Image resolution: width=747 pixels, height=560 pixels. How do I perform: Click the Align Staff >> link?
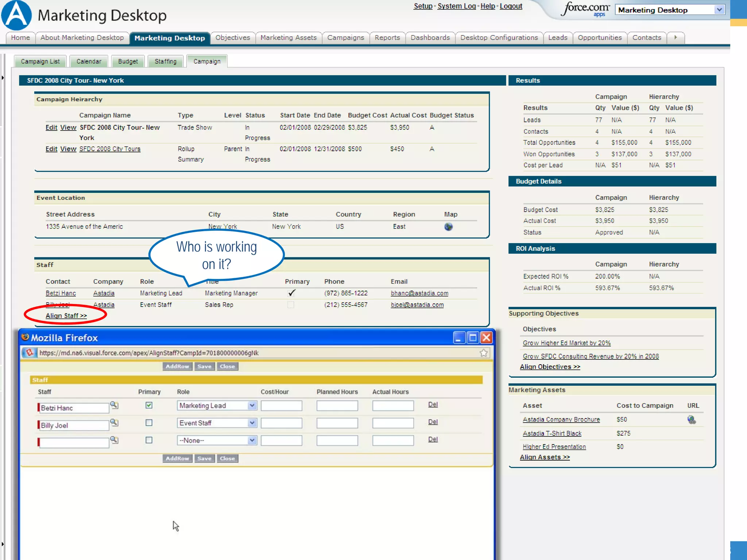[x=66, y=316]
